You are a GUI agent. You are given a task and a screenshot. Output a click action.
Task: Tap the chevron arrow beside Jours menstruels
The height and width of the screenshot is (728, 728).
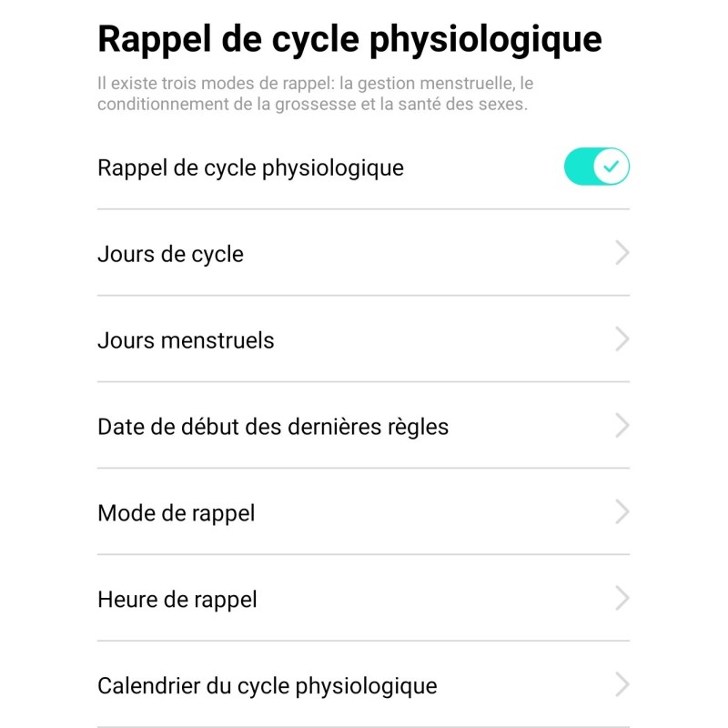coord(622,339)
